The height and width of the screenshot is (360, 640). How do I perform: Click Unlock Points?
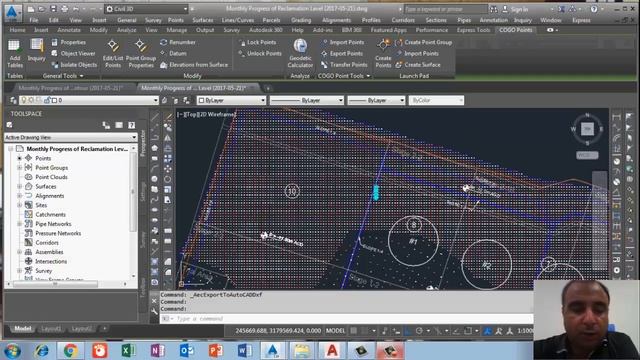260,53
